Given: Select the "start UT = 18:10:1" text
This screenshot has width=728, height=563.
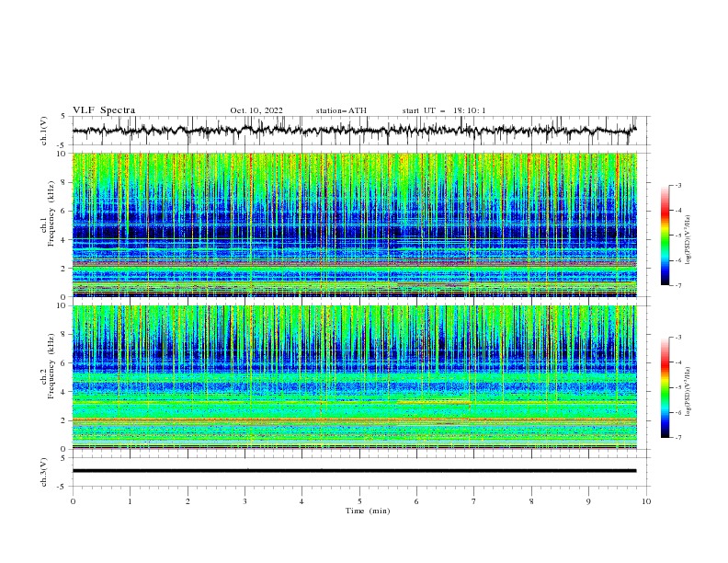Looking at the screenshot, I should (x=444, y=110).
